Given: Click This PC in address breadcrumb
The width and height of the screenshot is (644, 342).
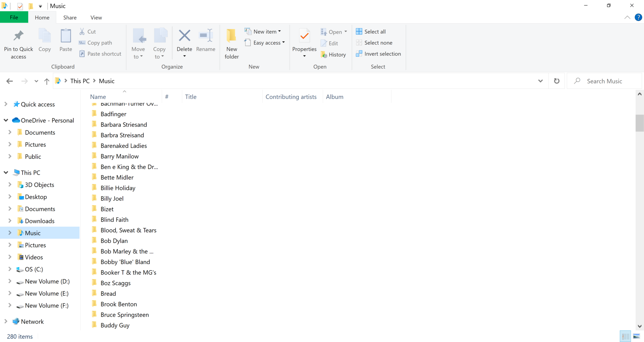Looking at the screenshot, I should point(80,81).
